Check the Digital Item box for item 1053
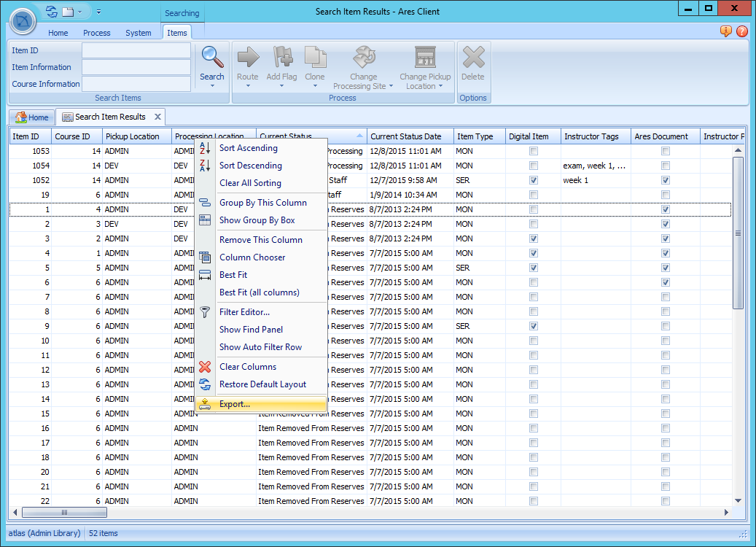 pyautogui.click(x=533, y=150)
